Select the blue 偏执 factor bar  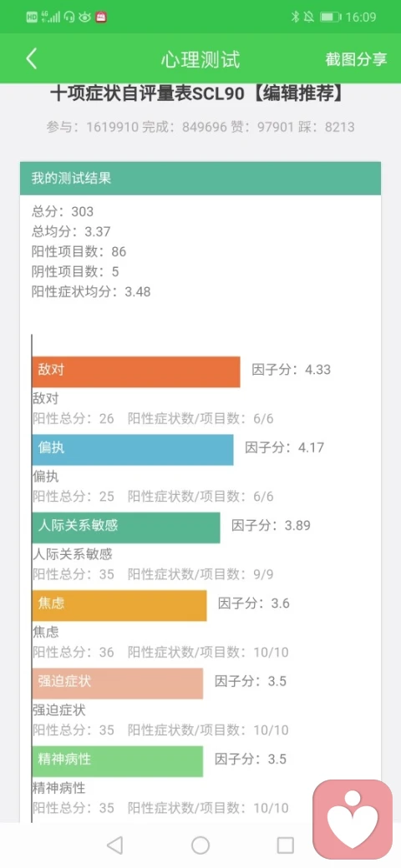[x=133, y=450]
